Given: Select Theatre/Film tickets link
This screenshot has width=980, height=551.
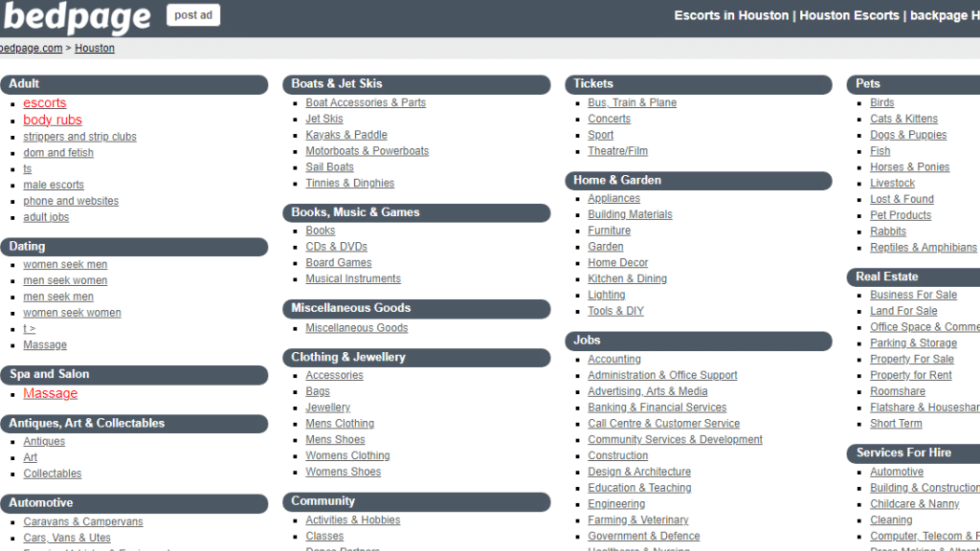Looking at the screenshot, I should 617,151.
